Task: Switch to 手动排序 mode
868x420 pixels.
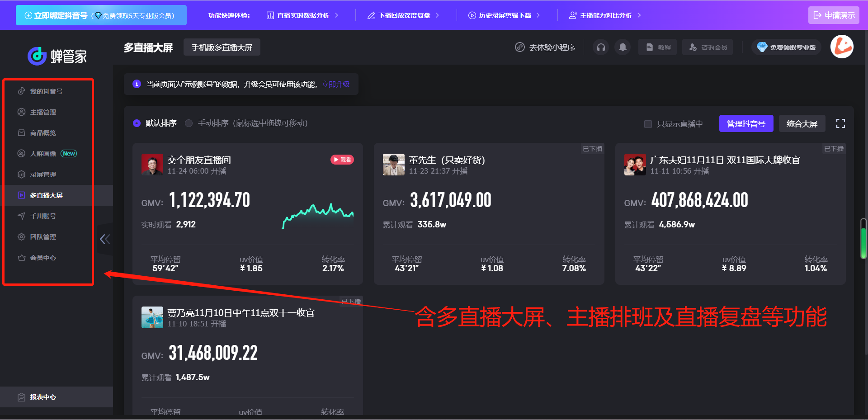Action: (x=189, y=123)
